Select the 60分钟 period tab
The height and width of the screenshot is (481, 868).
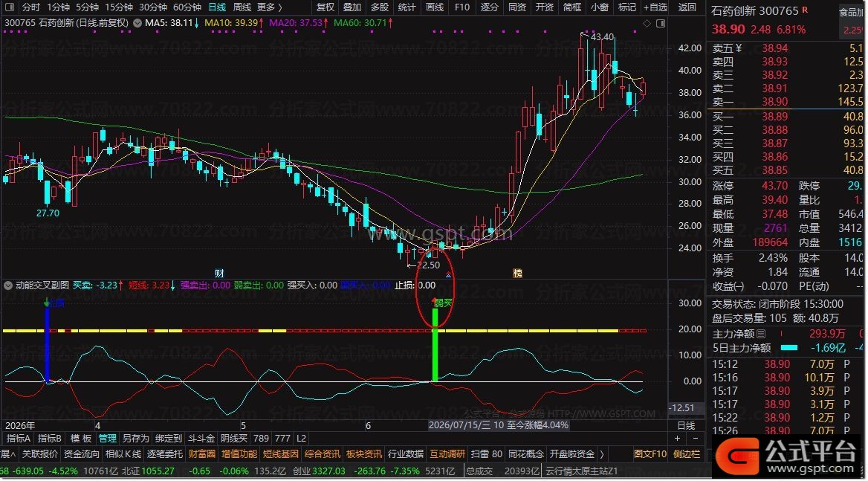click(187, 7)
